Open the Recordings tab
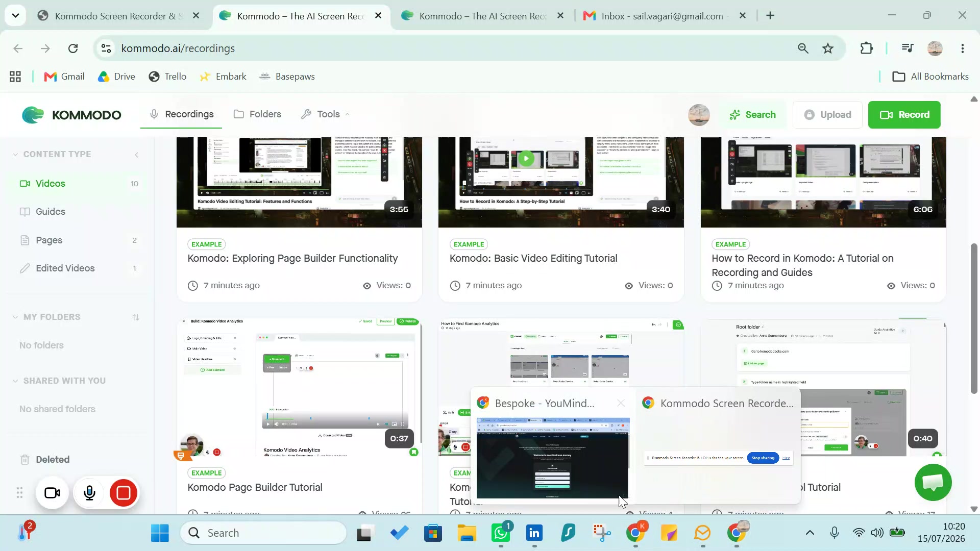This screenshot has height=551, width=980. click(181, 114)
